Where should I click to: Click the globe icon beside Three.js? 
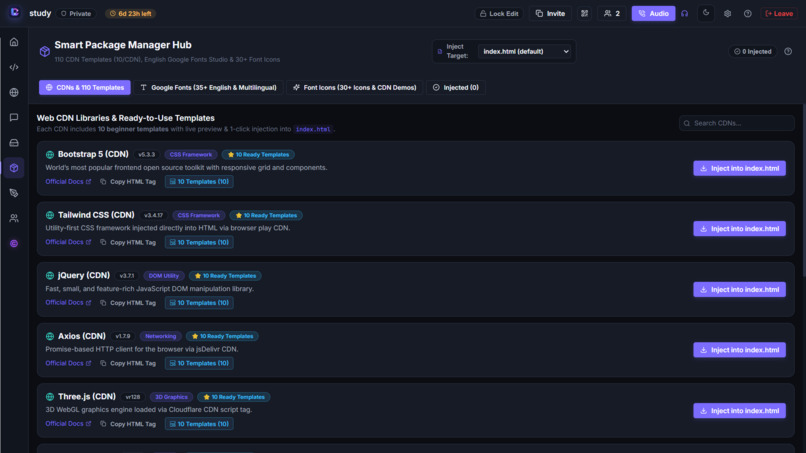(x=50, y=397)
